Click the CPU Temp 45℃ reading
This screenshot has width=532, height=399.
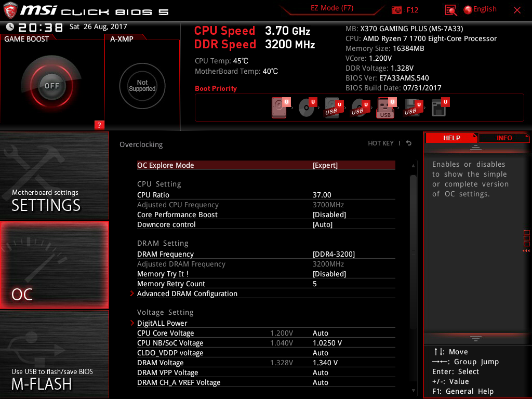(x=221, y=61)
